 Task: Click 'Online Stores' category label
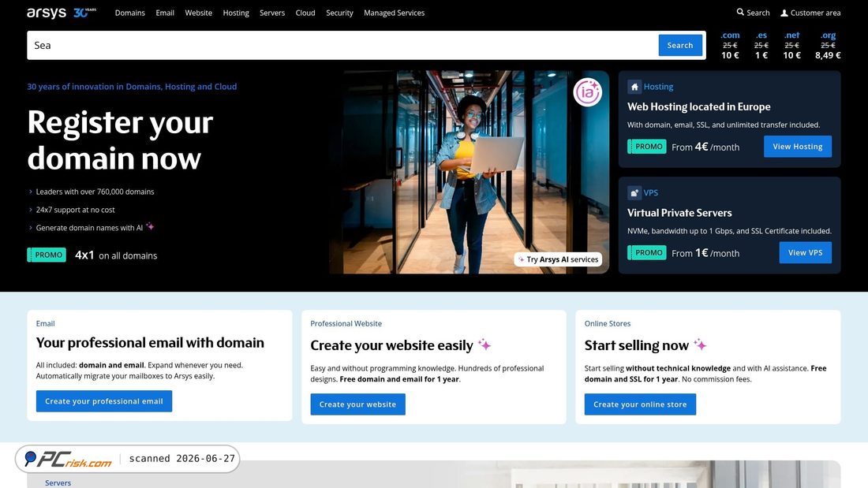click(x=608, y=324)
